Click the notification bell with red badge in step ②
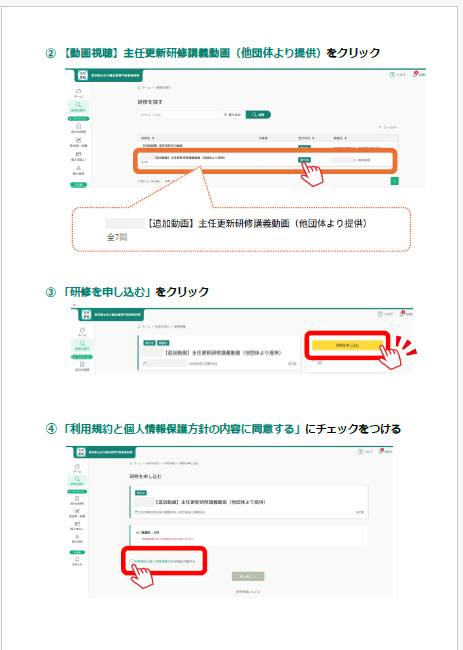 click(415, 74)
